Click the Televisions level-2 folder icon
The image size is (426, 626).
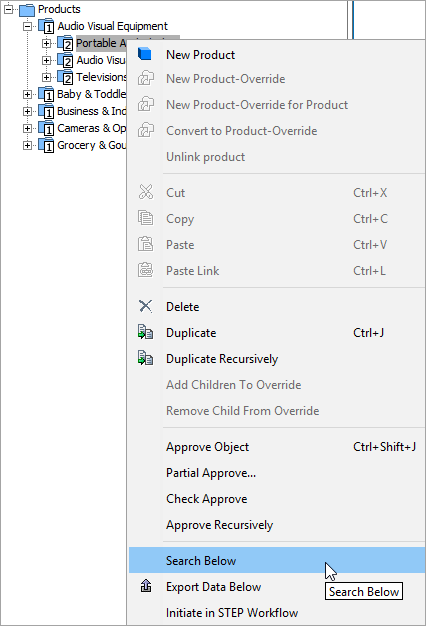point(65,77)
